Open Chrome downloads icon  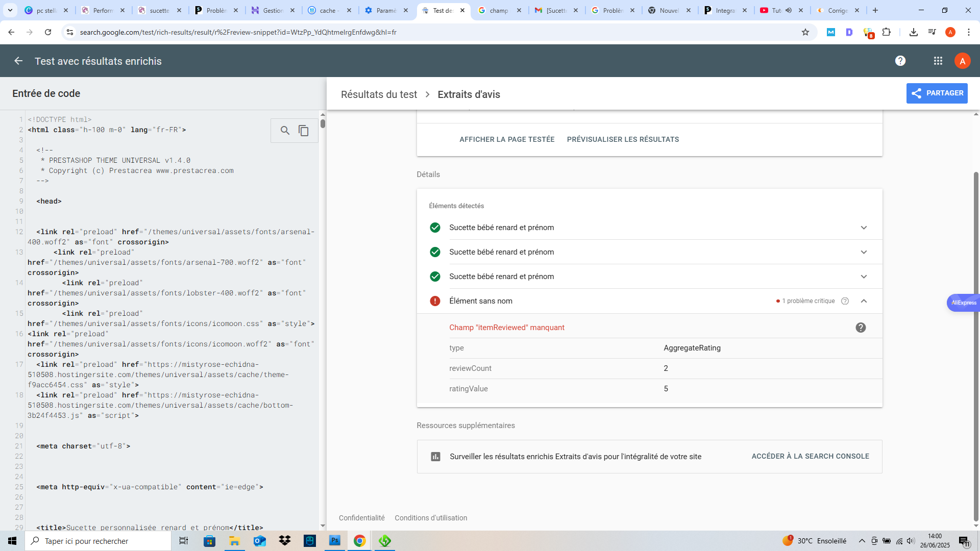(x=914, y=32)
